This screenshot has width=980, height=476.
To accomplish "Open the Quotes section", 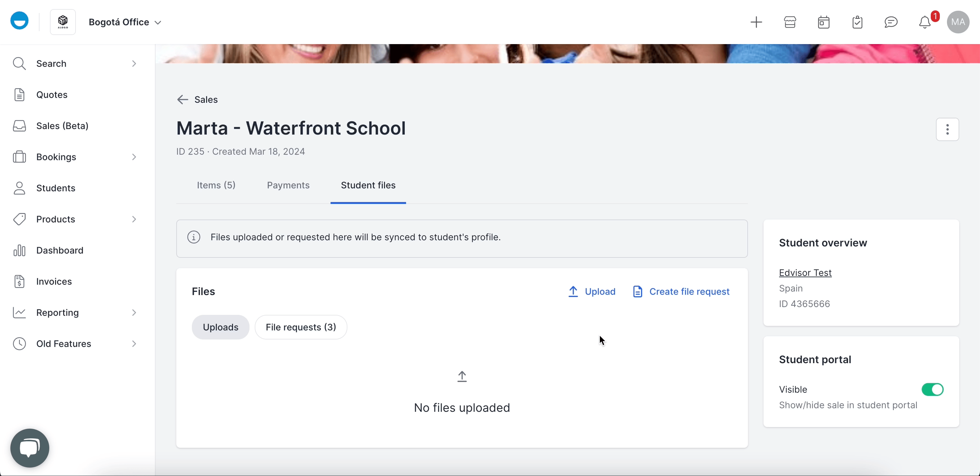I will [52, 94].
